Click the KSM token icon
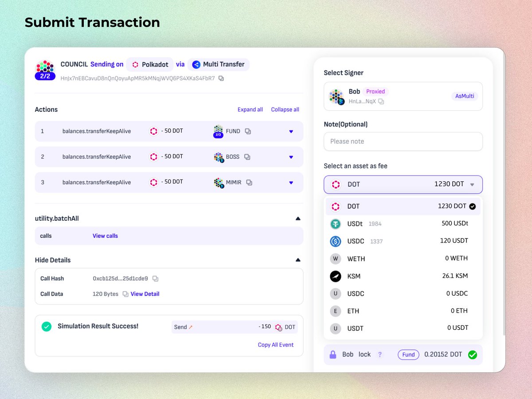The height and width of the screenshot is (399, 532). (x=335, y=276)
